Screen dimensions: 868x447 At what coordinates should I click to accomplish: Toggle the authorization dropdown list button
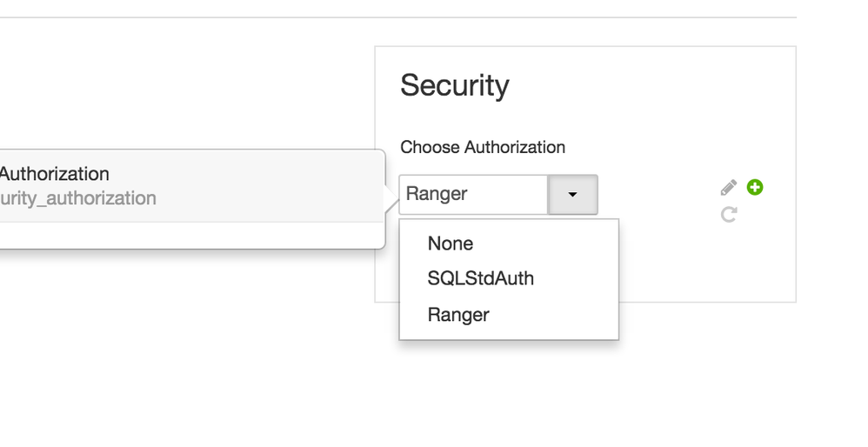tap(572, 195)
